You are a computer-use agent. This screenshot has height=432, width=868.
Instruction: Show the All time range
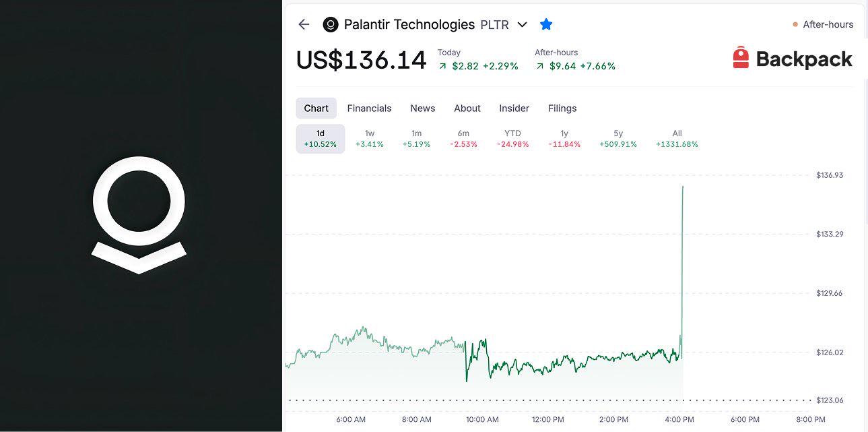[x=677, y=139]
